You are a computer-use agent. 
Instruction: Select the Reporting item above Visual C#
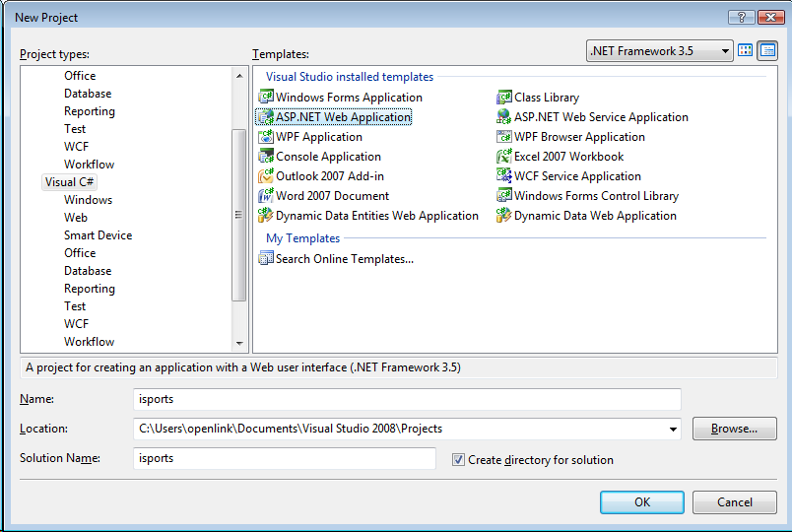(x=90, y=111)
